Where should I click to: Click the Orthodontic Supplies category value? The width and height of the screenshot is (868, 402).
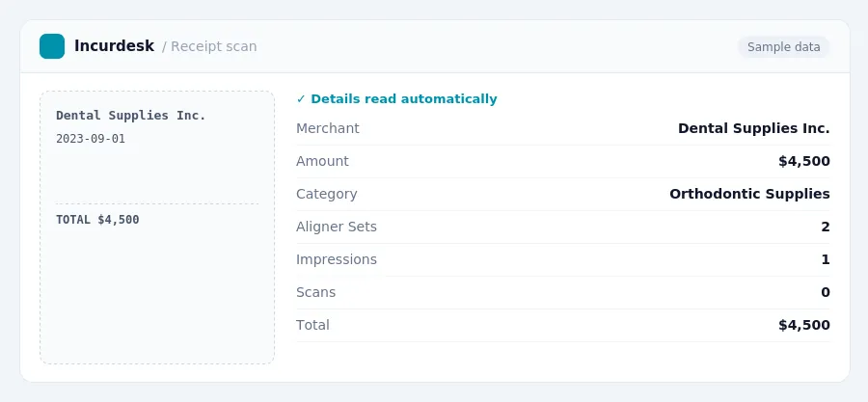(749, 194)
